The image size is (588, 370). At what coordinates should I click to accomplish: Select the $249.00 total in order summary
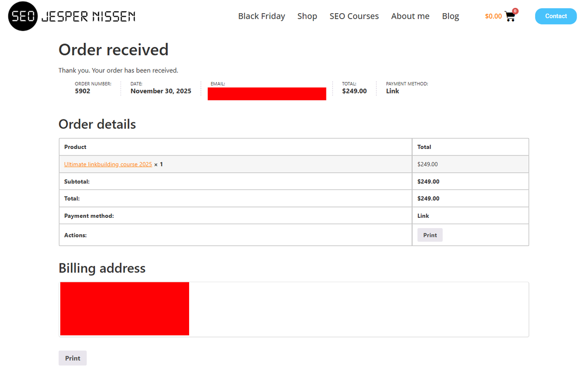[354, 91]
